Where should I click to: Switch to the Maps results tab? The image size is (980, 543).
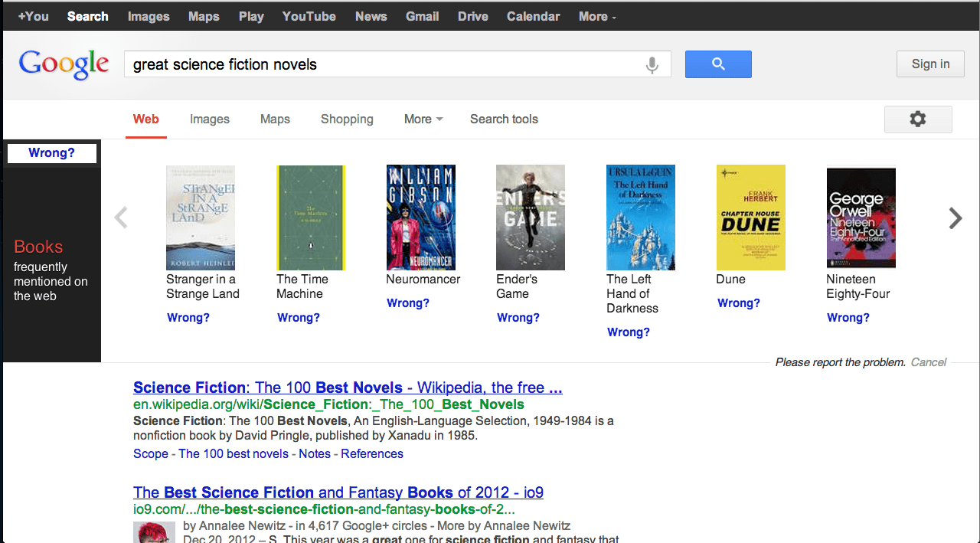[275, 119]
